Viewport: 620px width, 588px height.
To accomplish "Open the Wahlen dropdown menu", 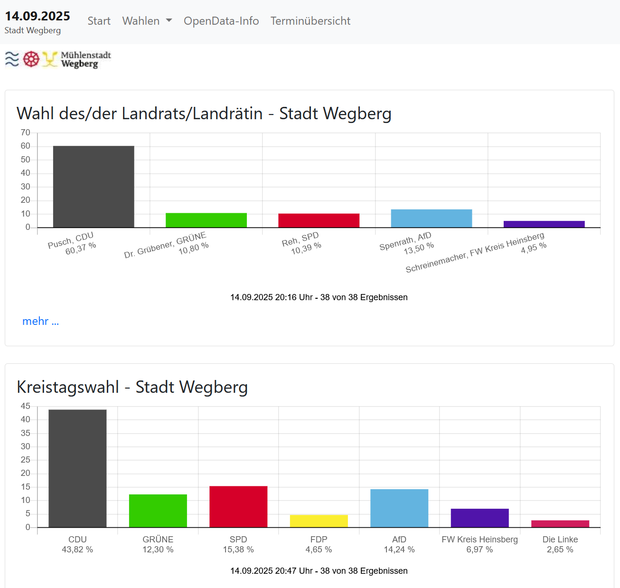I will (147, 21).
